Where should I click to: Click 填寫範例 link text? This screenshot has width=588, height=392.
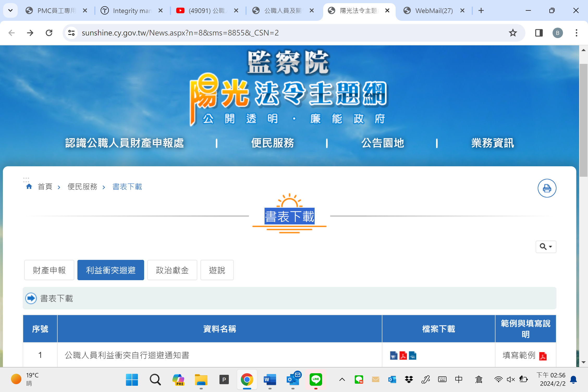click(519, 355)
